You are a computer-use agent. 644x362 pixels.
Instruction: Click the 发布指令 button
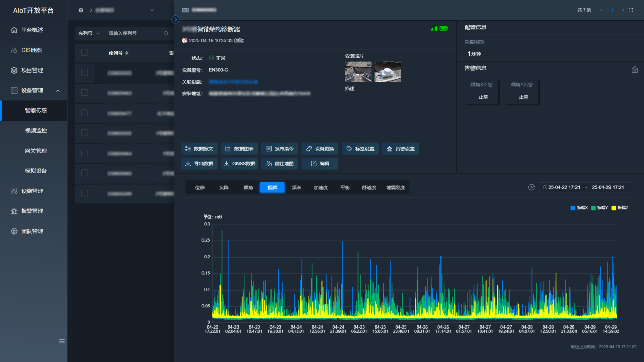280,149
